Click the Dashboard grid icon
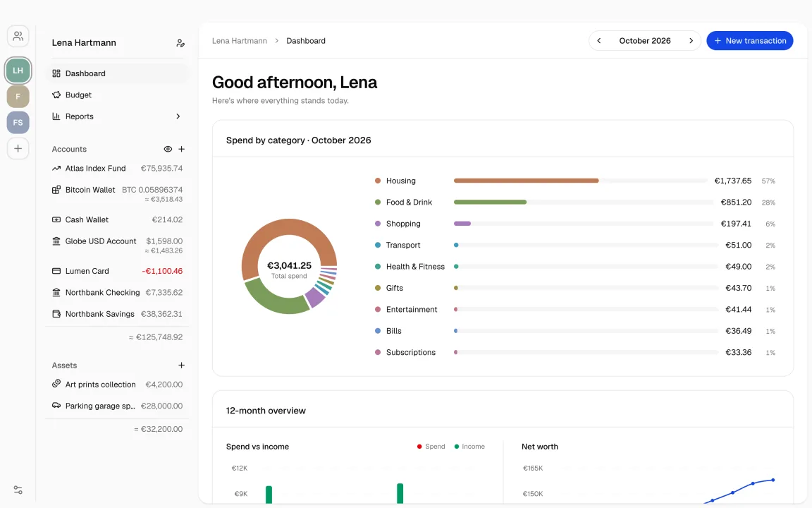The height and width of the screenshot is (508, 812). [56, 73]
